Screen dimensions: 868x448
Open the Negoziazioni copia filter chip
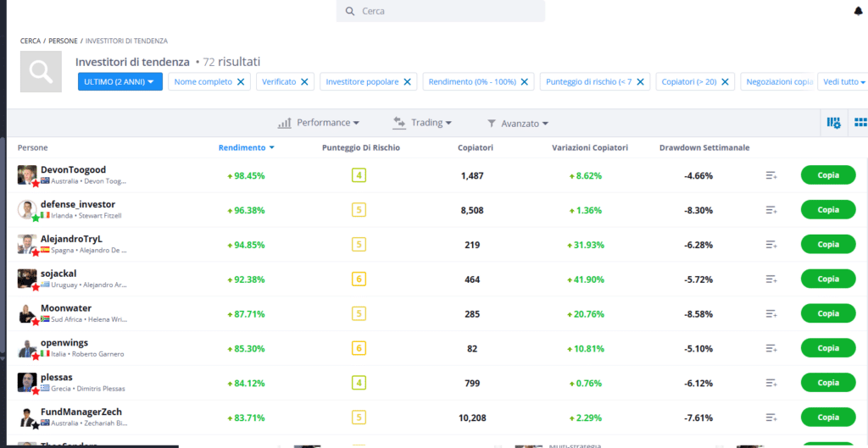(777, 81)
